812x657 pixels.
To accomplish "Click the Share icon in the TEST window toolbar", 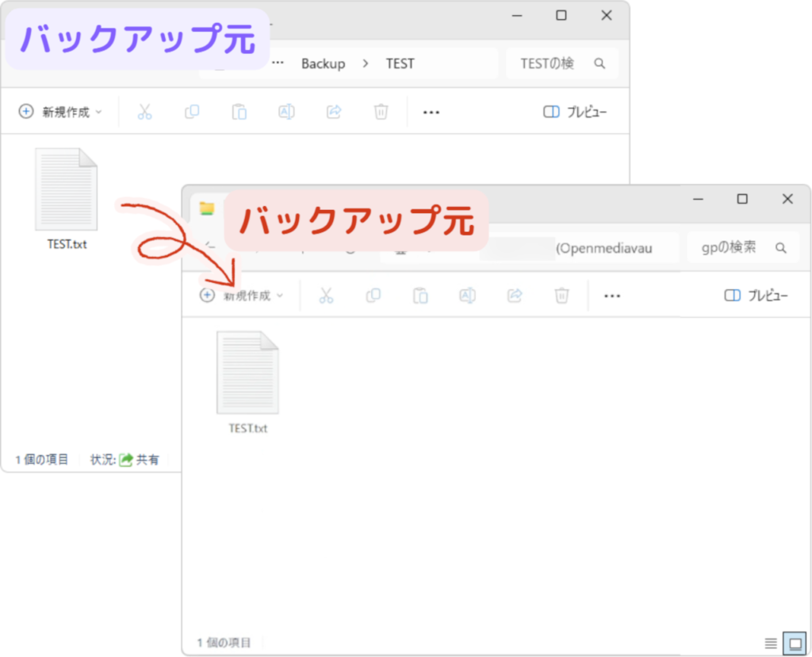I will click(x=334, y=112).
